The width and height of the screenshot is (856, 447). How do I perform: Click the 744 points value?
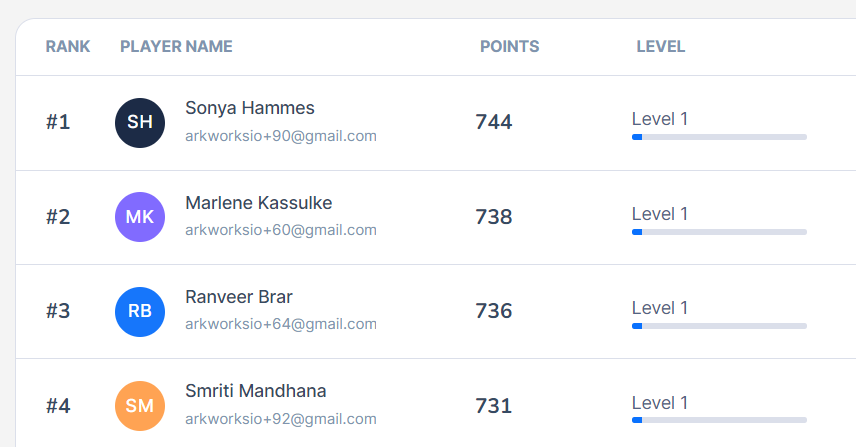pyautogui.click(x=494, y=122)
